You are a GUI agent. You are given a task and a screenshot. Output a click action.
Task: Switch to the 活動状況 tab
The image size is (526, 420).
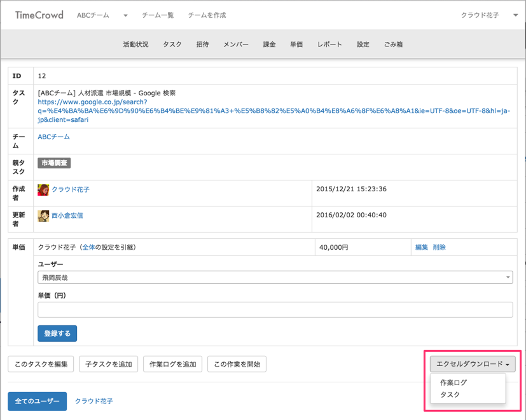pos(135,44)
